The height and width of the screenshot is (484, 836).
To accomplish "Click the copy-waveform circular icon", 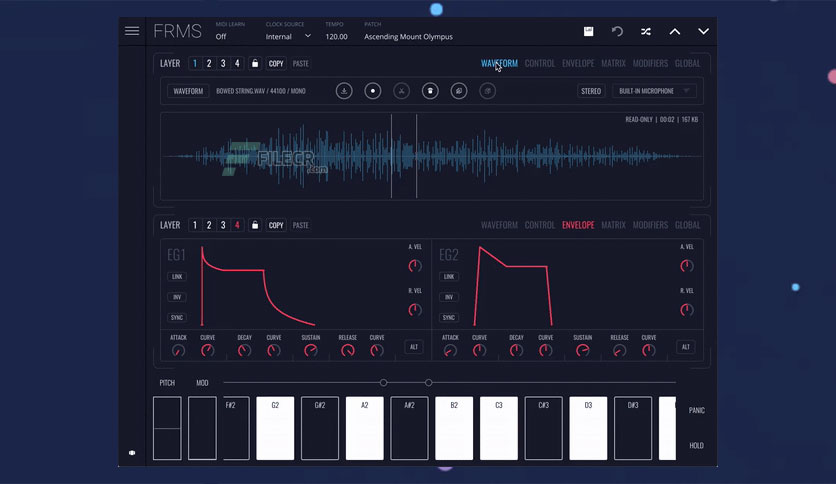I will [x=459, y=91].
